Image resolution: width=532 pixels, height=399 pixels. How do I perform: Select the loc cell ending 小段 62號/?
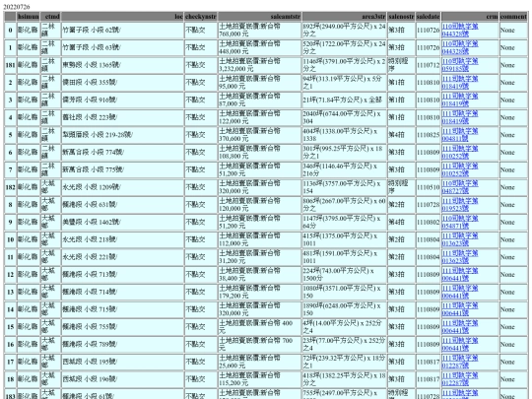122,31
